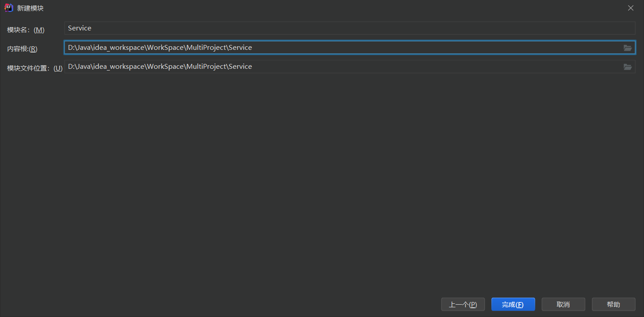Click the IntelliJ IDEA logo in title bar

[x=8, y=8]
